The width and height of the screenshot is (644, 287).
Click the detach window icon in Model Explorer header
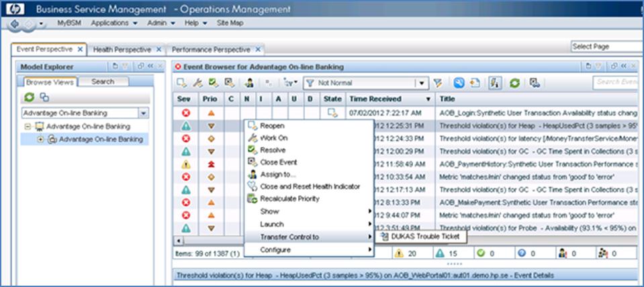141,66
